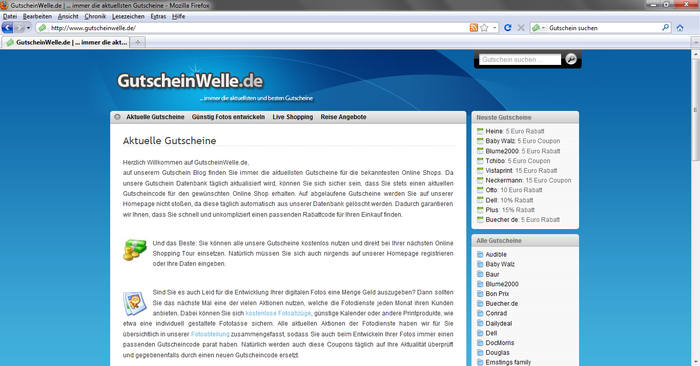
Task: Open Tchibo 5 Euro Coupon
Action: tap(517, 161)
